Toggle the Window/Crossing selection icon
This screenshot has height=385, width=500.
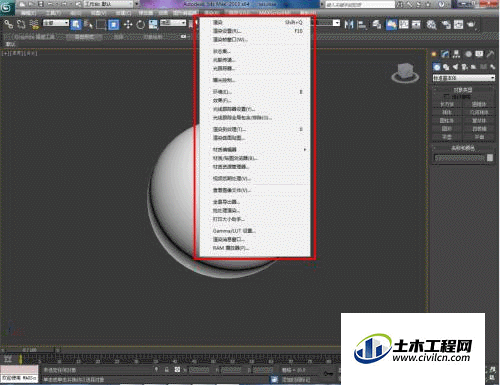(x=114, y=24)
